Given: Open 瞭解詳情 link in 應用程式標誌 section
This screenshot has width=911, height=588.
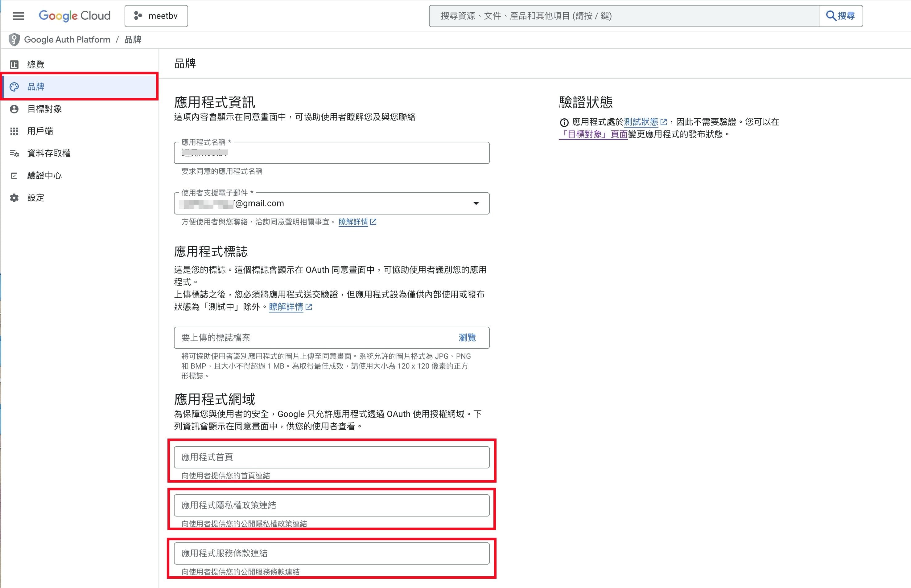Looking at the screenshot, I should click(286, 307).
